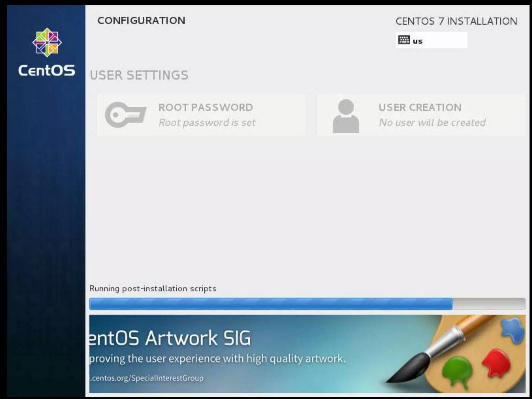Click the CentOS Artwork SIG banner title
Screen dimensions: 532x399
(170, 338)
